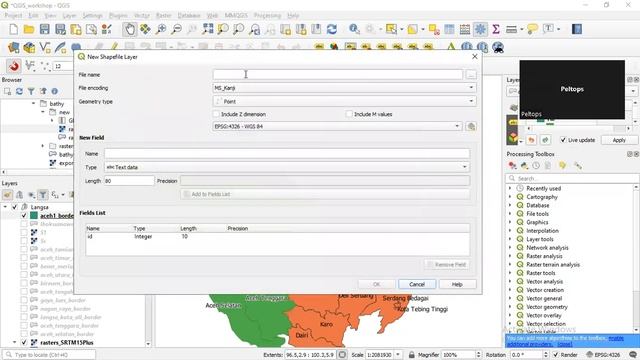Click the Browser panel filter funnel icon
This screenshot has height=360, width=640.
31,91
